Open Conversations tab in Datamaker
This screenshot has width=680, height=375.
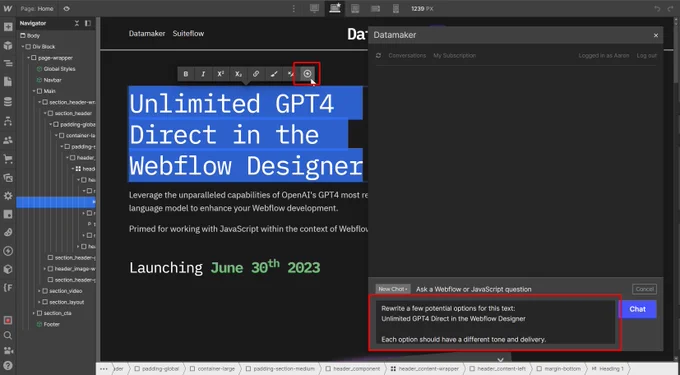coord(407,55)
